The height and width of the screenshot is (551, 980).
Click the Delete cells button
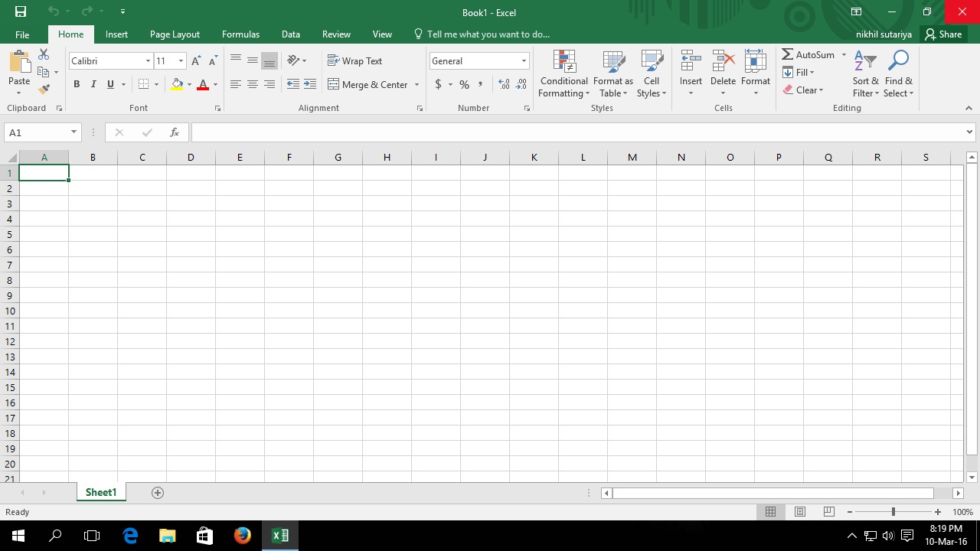click(723, 74)
